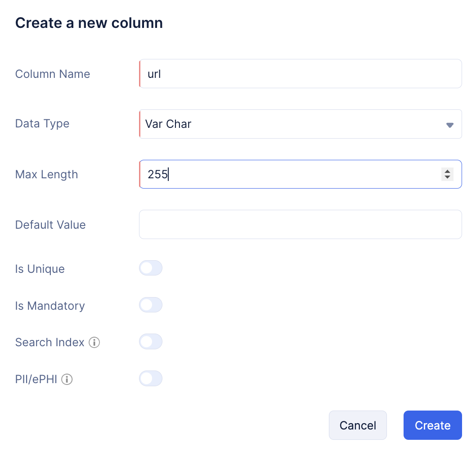Enable the PII/ePHI toggle
The width and height of the screenshot is (476, 452).
(x=151, y=378)
